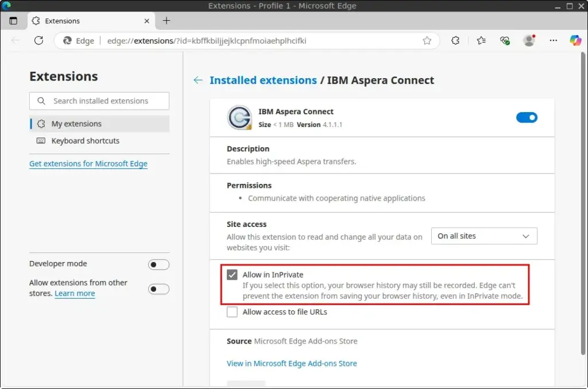Viewport: 588px width, 389px height.
Task: Minimize the Edge window
Action: pos(558,6)
